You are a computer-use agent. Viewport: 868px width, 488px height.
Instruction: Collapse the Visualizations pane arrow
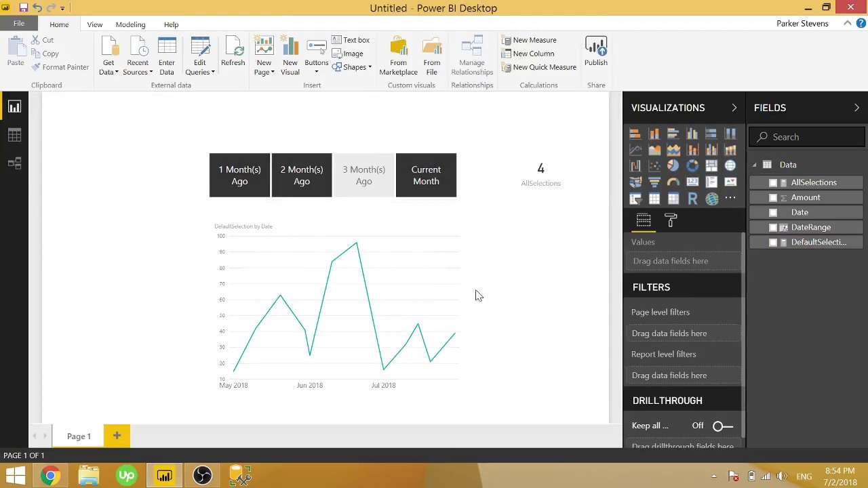[x=734, y=108]
